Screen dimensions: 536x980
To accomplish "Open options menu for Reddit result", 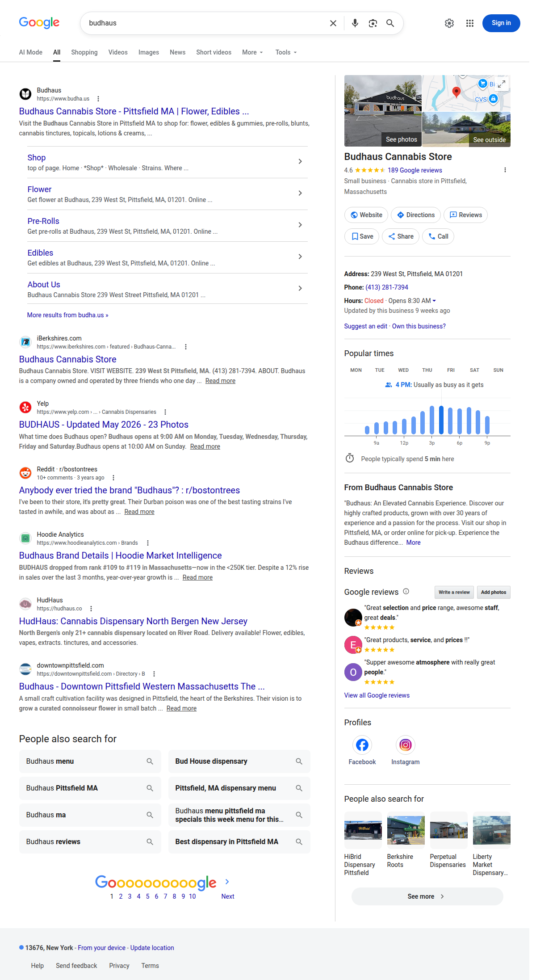I will click(113, 478).
